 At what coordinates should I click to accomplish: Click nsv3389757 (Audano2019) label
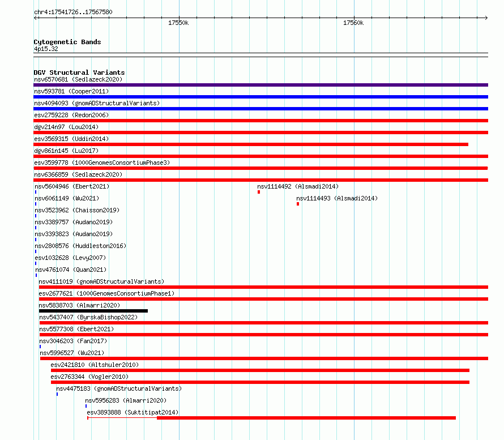pos(74,222)
